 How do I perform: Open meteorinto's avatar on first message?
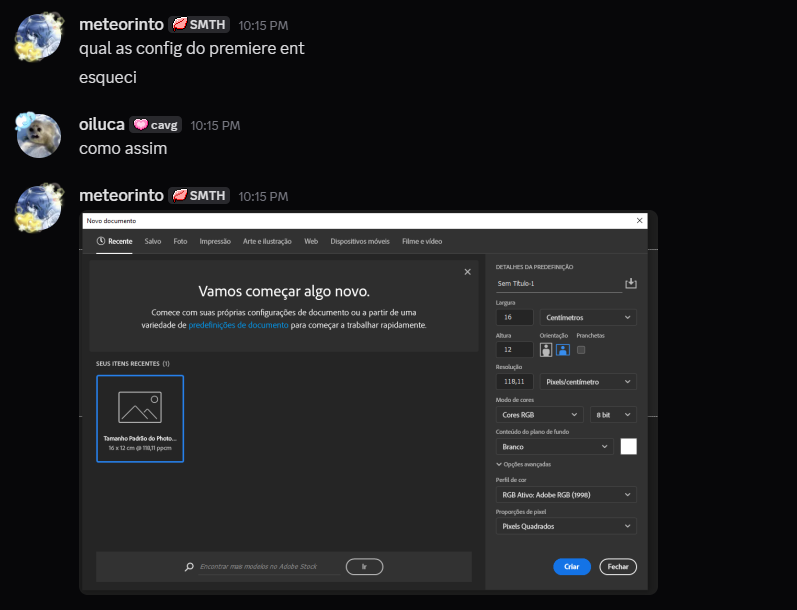click(39, 38)
